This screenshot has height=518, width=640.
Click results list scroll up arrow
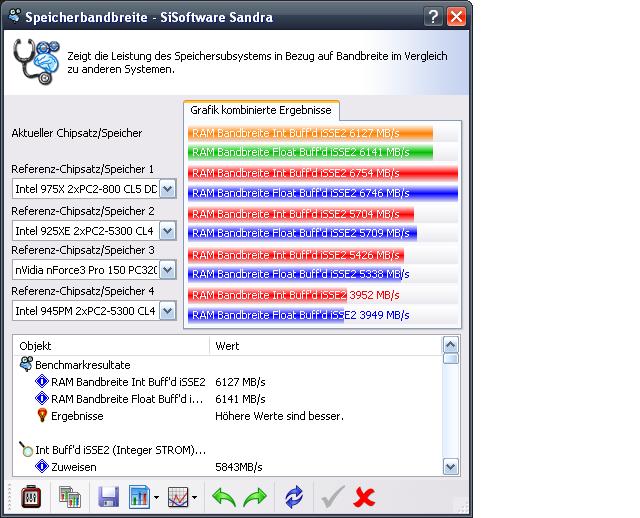coord(451,345)
